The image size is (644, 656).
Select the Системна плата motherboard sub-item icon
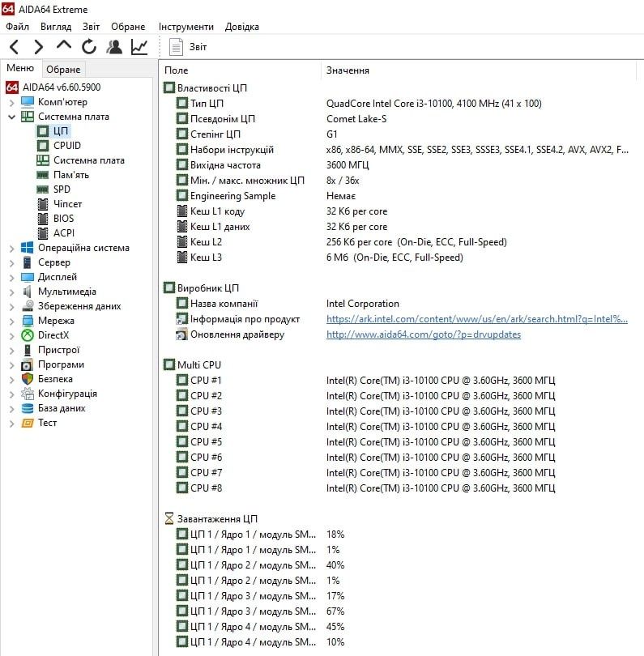click(43, 160)
